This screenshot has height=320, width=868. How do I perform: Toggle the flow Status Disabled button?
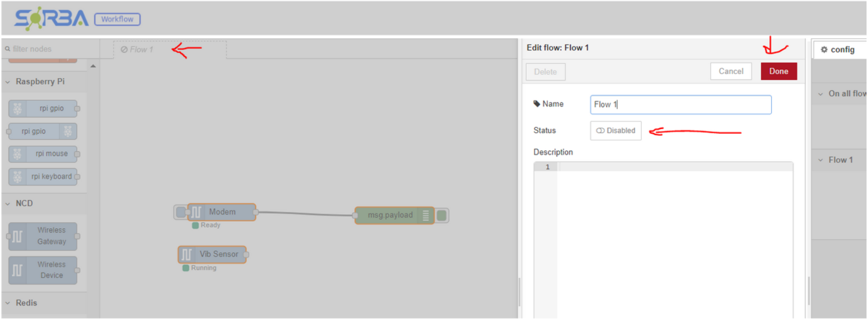pyautogui.click(x=616, y=130)
